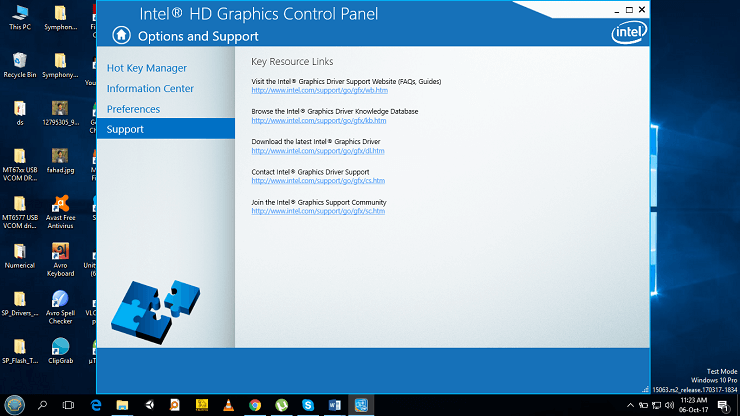Click the Options and Support title text
The image size is (740, 416).
pos(198,36)
